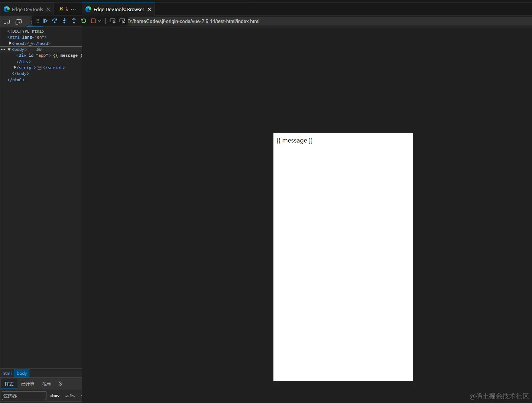Viewport: 532px width, 403px height.
Task: Expand the head element node
Action: 10,43
